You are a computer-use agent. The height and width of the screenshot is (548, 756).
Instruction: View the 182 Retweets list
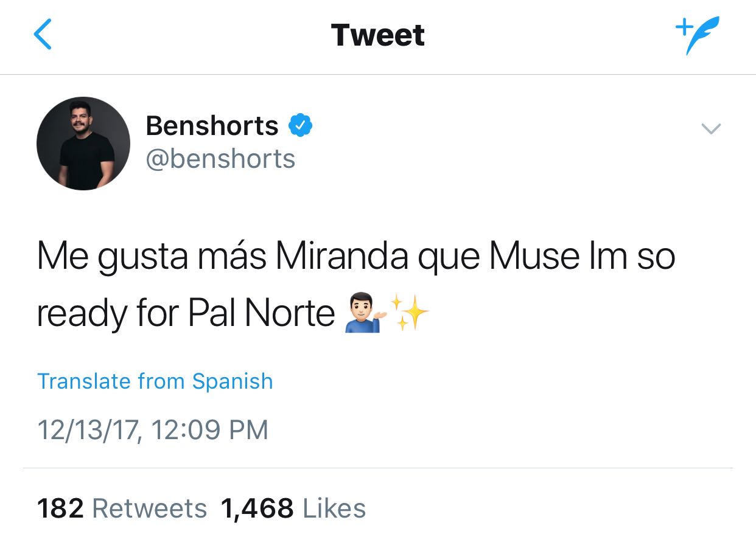pos(122,508)
